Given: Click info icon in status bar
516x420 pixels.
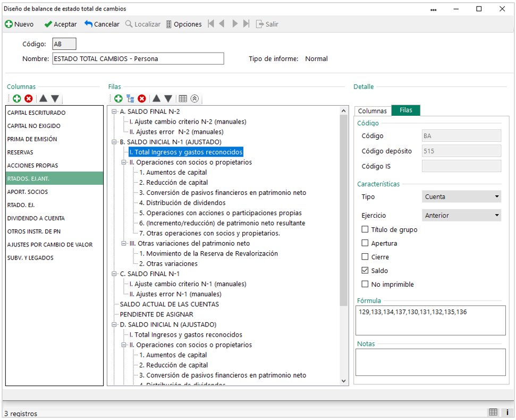Looking at the screenshot, I should coord(507,412).
